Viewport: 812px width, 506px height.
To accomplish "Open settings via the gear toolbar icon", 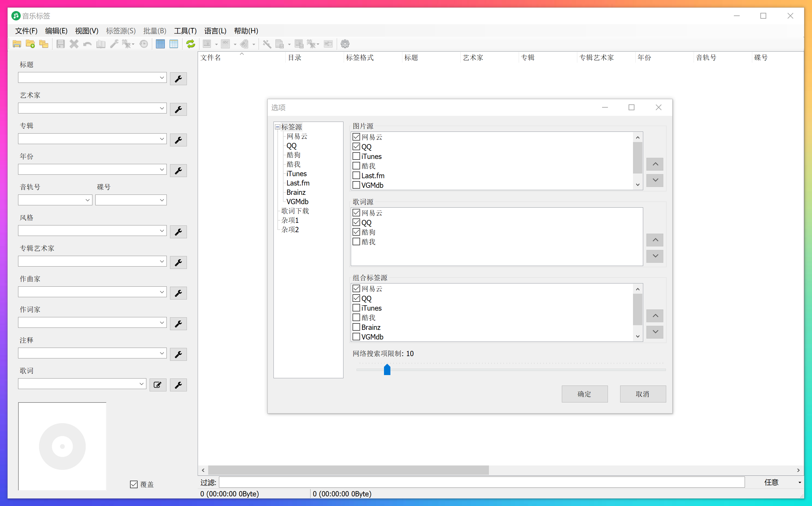I will pos(345,44).
